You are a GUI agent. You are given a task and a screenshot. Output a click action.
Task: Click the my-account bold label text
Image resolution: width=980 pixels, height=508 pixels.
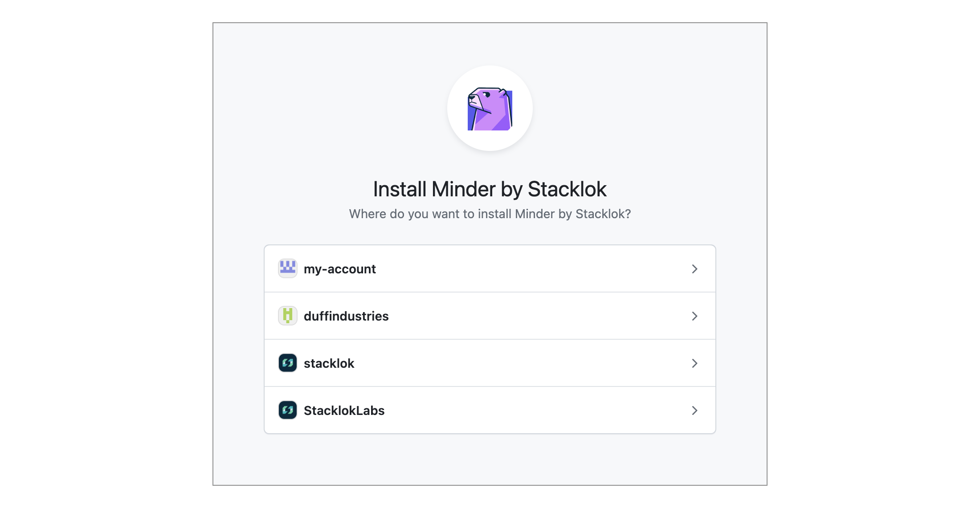click(x=340, y=268)
